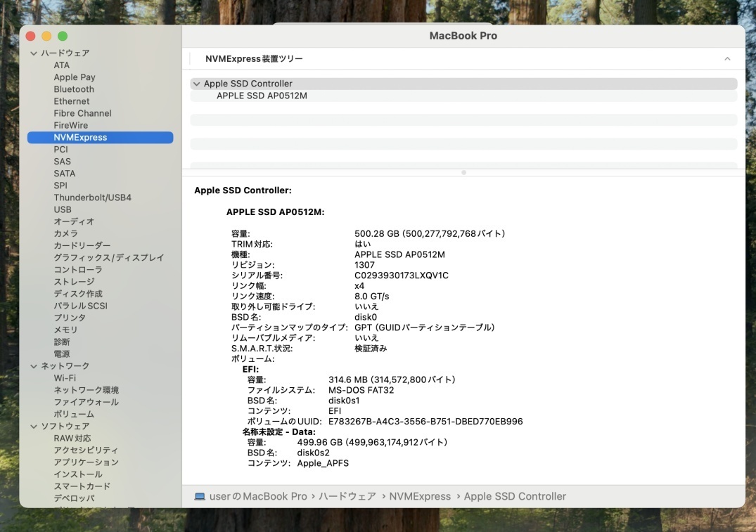Open RAW対応 software entry
The width and height of the screenshot is (756, 532).
point(72,439)
